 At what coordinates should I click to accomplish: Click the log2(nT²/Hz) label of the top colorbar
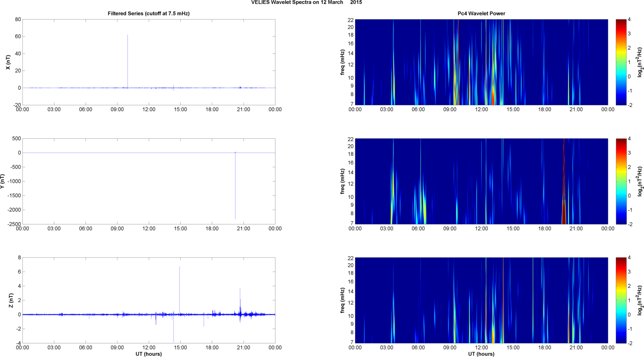(x=640, y=62)
